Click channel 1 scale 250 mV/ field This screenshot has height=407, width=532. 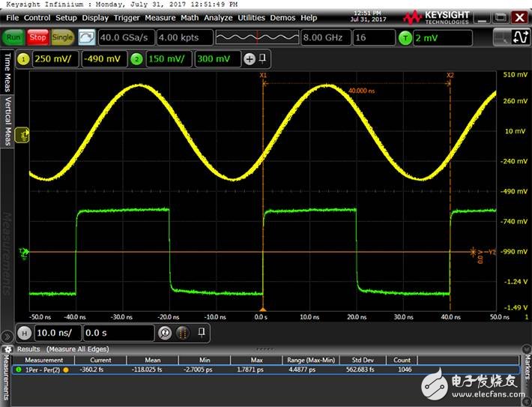55,59
